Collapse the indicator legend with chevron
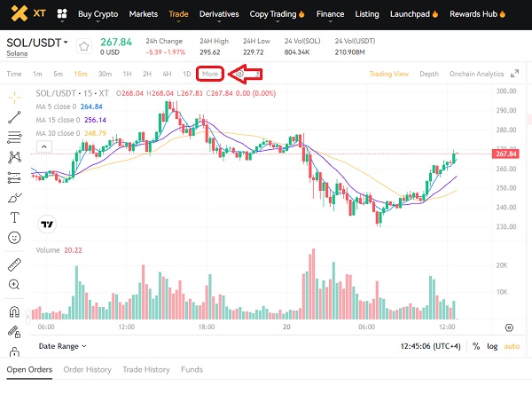Image resolution: width=532 pixels, height=410 pixels. tap(44, 146)
